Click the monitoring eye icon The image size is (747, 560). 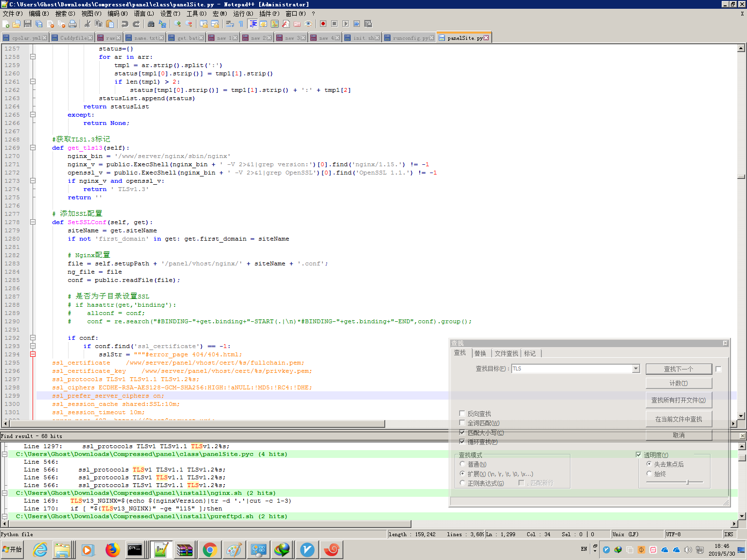point(308,24)
